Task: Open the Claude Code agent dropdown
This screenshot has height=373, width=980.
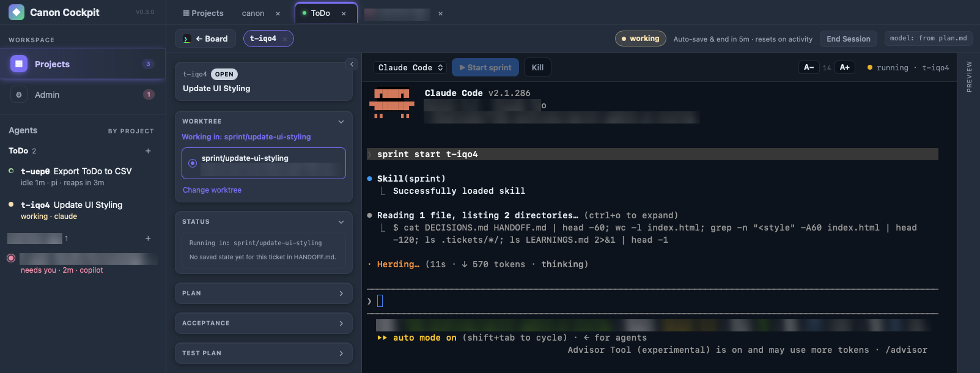Action: [410, 67]
